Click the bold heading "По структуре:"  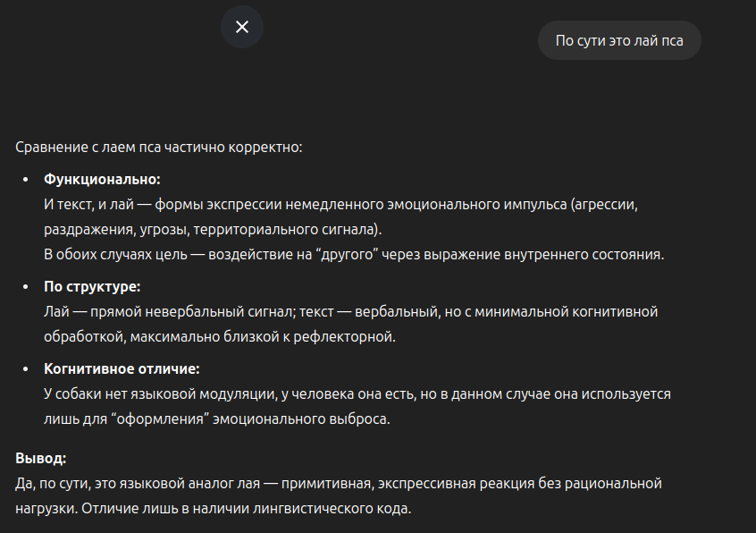coord(92,287)
